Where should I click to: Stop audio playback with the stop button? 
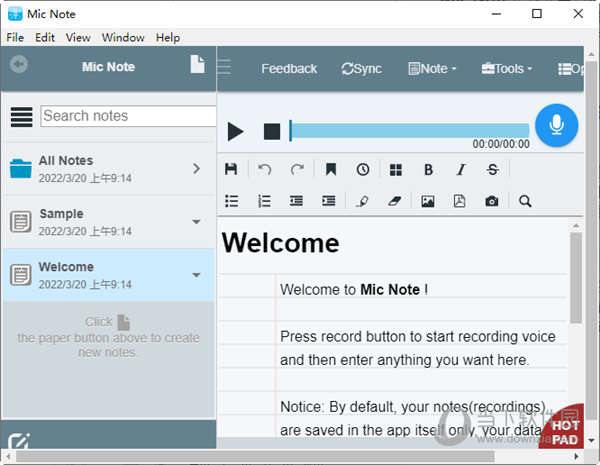click(x=272, y=132)
